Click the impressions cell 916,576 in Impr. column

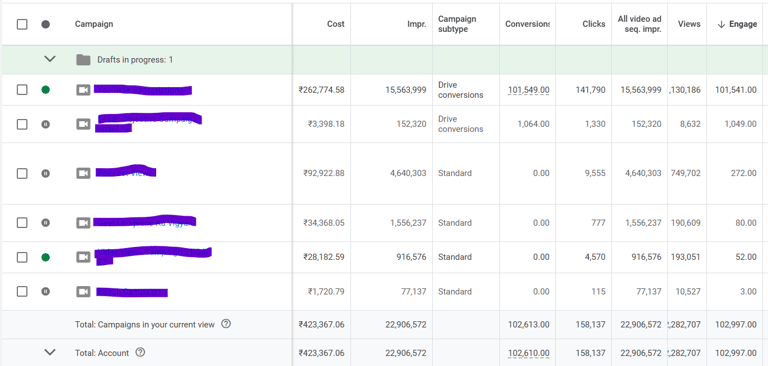tap(412, 257)
